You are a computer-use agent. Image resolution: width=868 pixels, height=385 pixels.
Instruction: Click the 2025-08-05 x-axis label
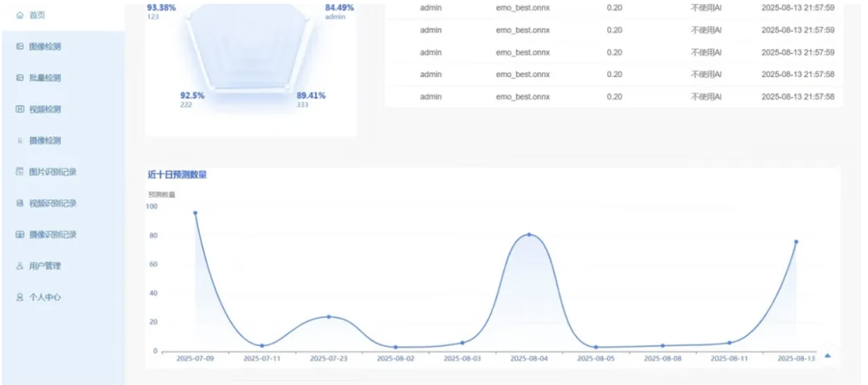coord(596,358)
